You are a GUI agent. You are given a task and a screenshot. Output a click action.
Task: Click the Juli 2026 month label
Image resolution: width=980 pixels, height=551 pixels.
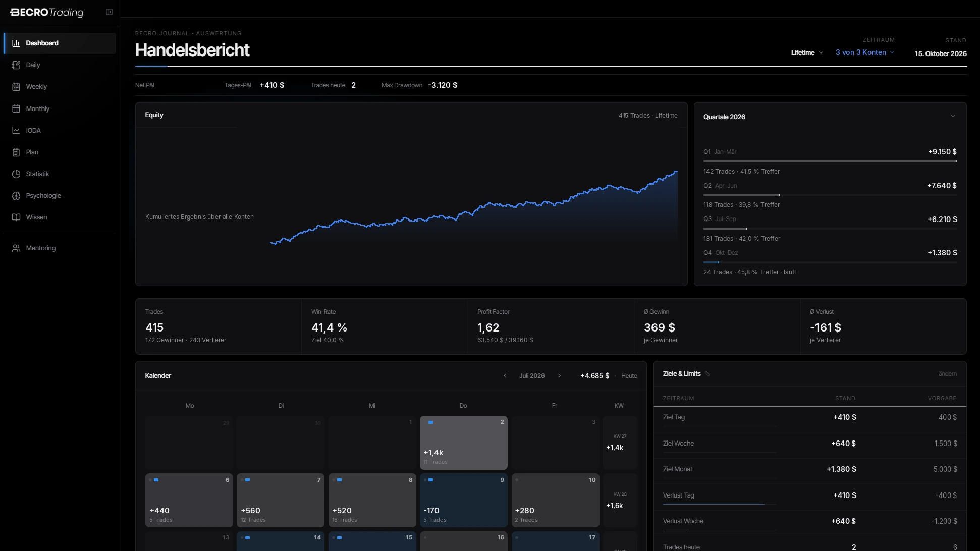[x=532, y=376]
